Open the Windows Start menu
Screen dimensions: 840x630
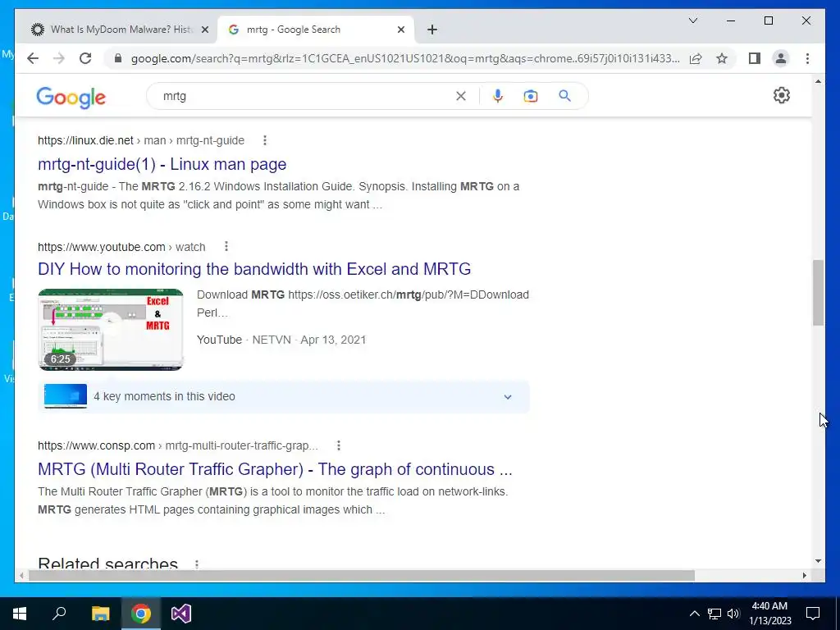(x=20, y=614)
